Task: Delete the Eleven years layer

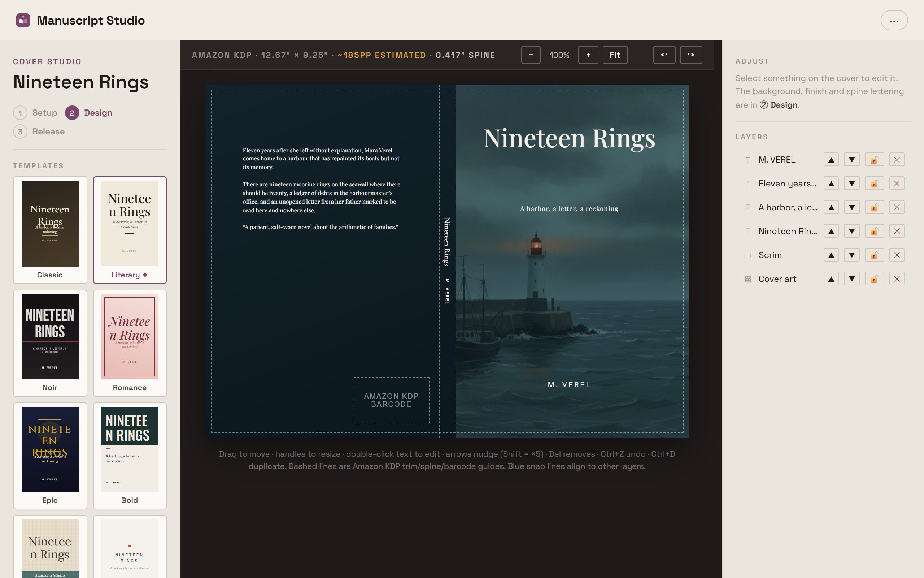Action: point(897,184)
